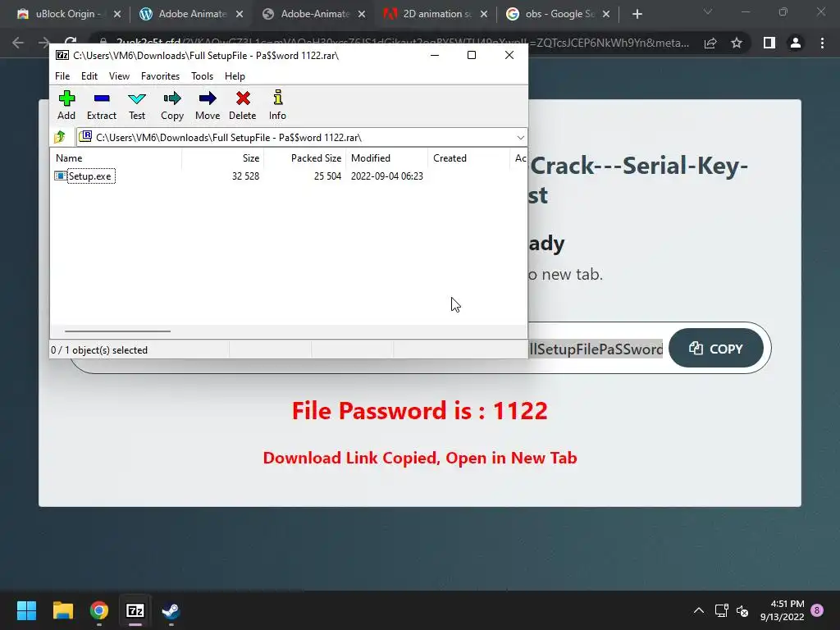Click the muted volume tray icon
Image resolution: width=840 pixels, height=630 pixels.
pyautogui.click(x=742, y=610)
